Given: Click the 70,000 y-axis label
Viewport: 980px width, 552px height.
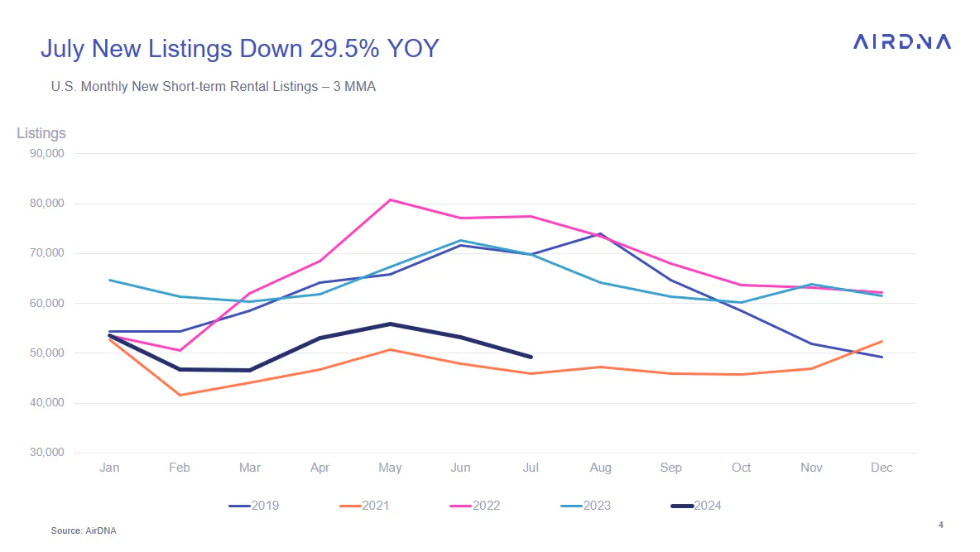Looking at the screenshot, I should click(x=47, y=253).
